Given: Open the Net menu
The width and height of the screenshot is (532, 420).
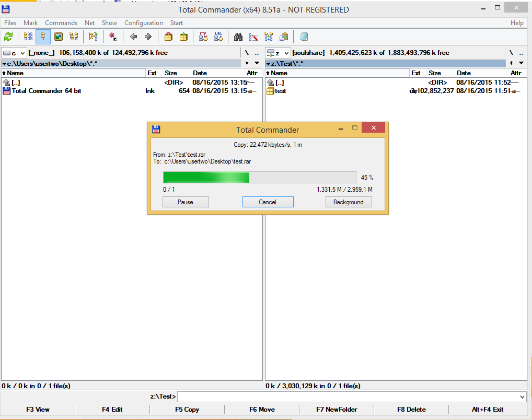Looking at the screenshot, I should (x=89, y=23).
